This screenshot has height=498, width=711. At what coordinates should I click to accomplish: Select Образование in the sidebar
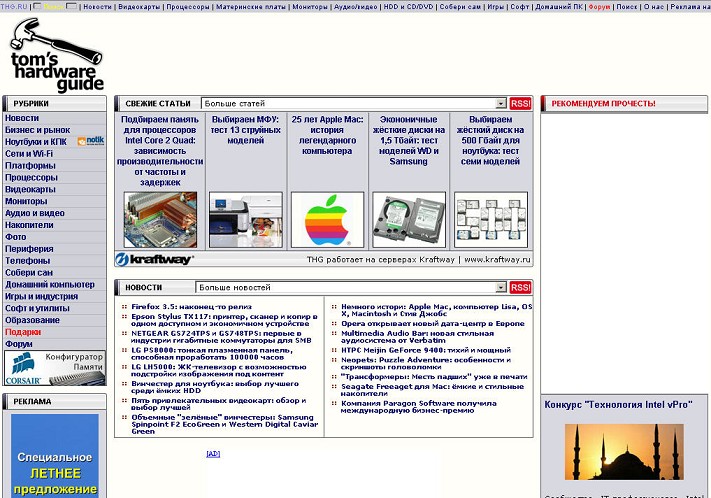click(x=33, y=320)
